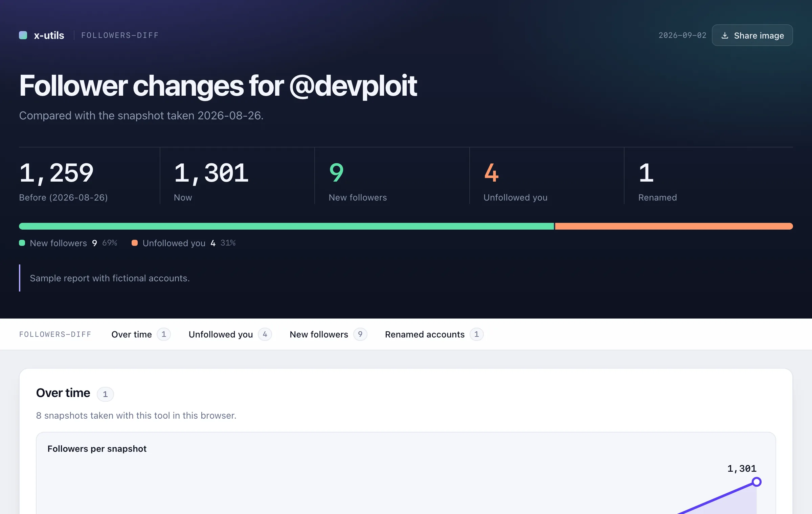This screenshot has height=514, width=812.
Task: Click the Follower changes for @devploit heading
Action: click(x=218, y=86)
